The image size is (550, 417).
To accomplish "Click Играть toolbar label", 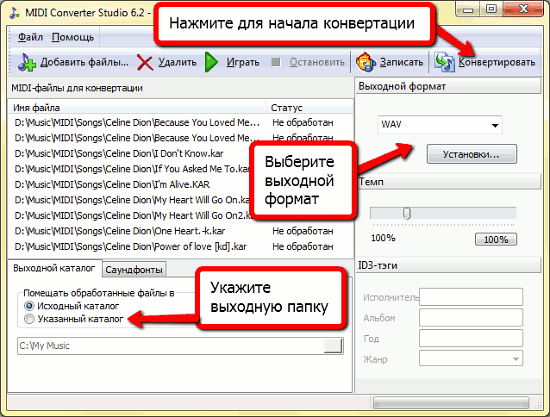I will pos(243,62).
